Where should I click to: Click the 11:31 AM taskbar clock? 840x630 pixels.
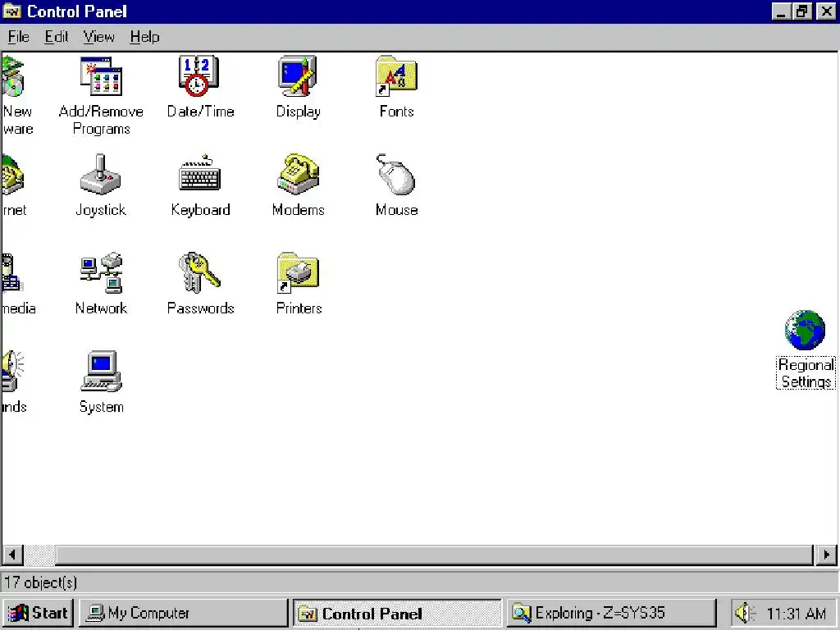point(796,613)
